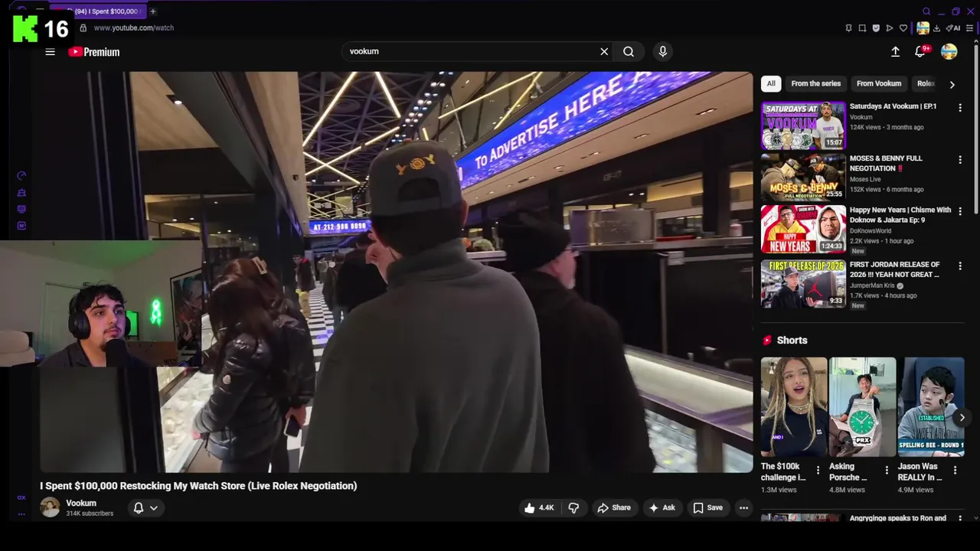Open YouTube account avatar menu
Image resolution: width=980 pixels, height=551 pixels.
pyautogui.click(x=949, y=51)
